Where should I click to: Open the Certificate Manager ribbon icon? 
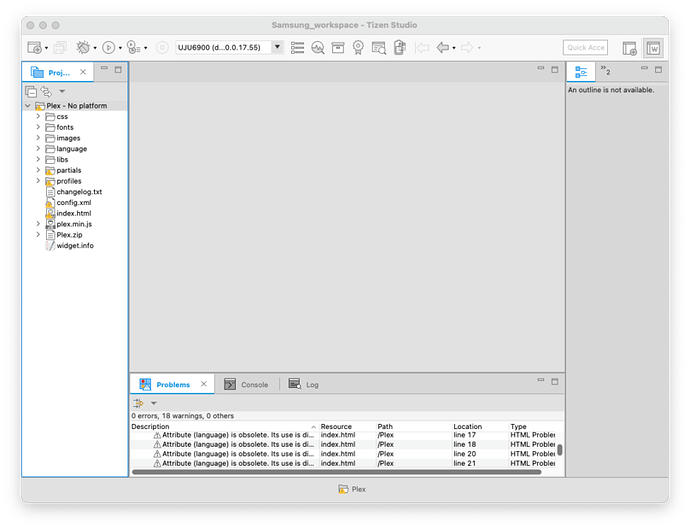tap(358, 47)
